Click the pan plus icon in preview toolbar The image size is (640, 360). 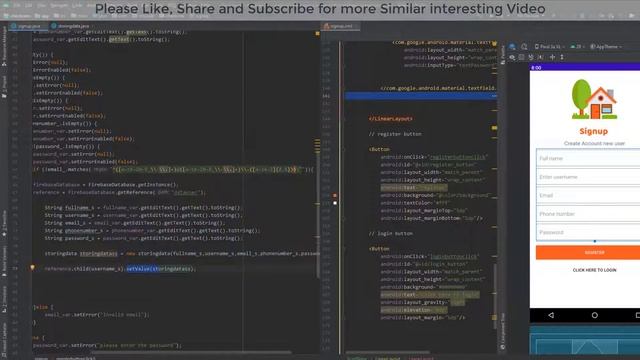(552, 57)
